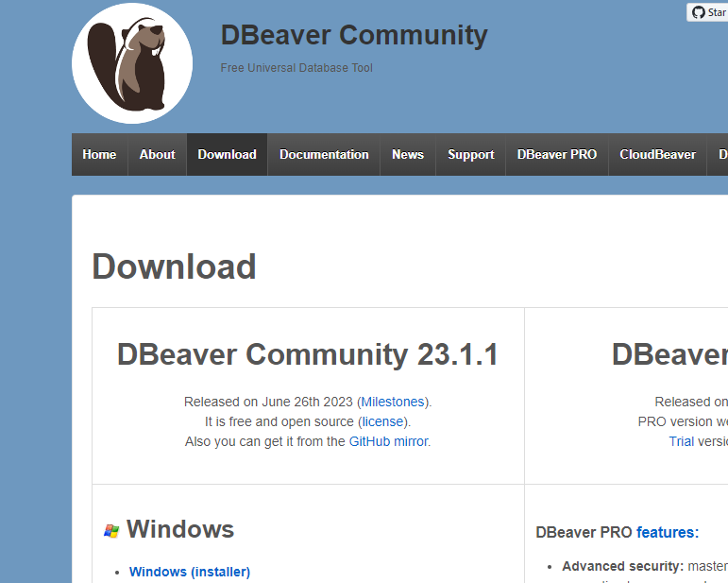The image size is (728, 583).
Task: Click the Windows (installer) download link
Action: [x=190, y=572]
